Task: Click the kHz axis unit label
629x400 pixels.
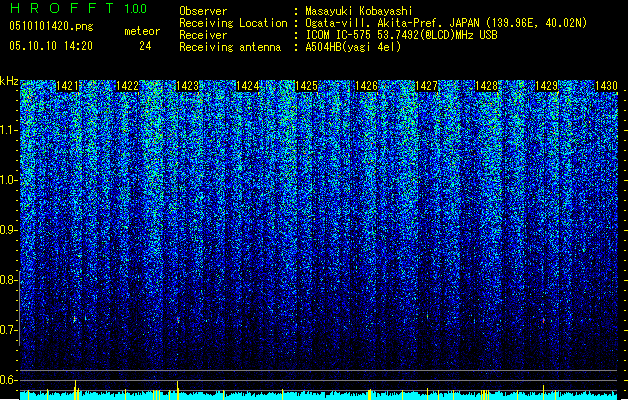Action: 9,81
